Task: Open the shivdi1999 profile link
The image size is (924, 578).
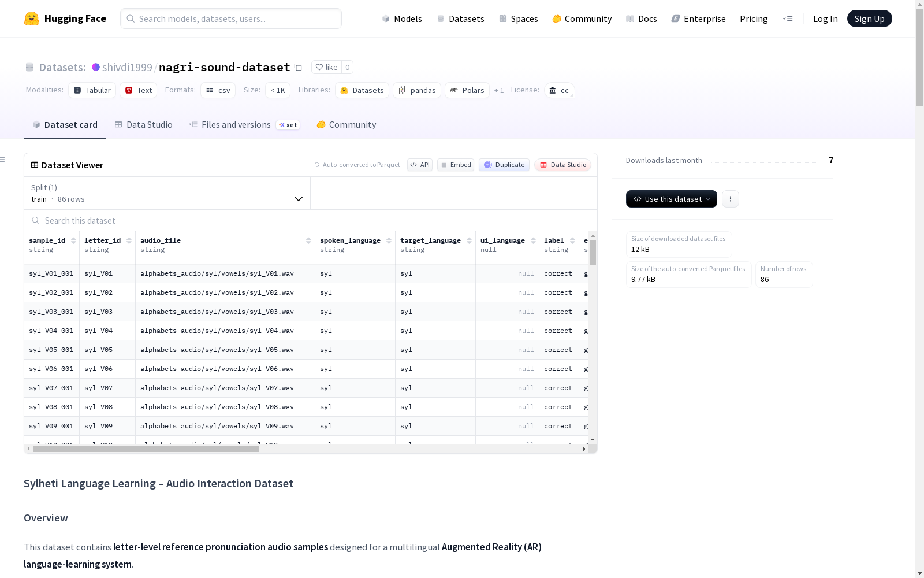Action: coord(127,67)
